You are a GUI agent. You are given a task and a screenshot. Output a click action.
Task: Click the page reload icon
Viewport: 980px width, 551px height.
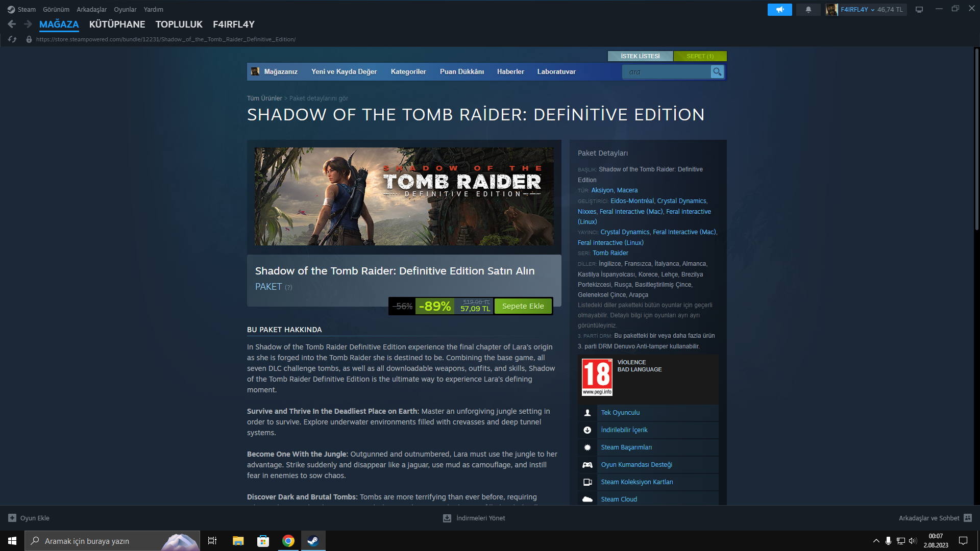(x=12, y=39)
